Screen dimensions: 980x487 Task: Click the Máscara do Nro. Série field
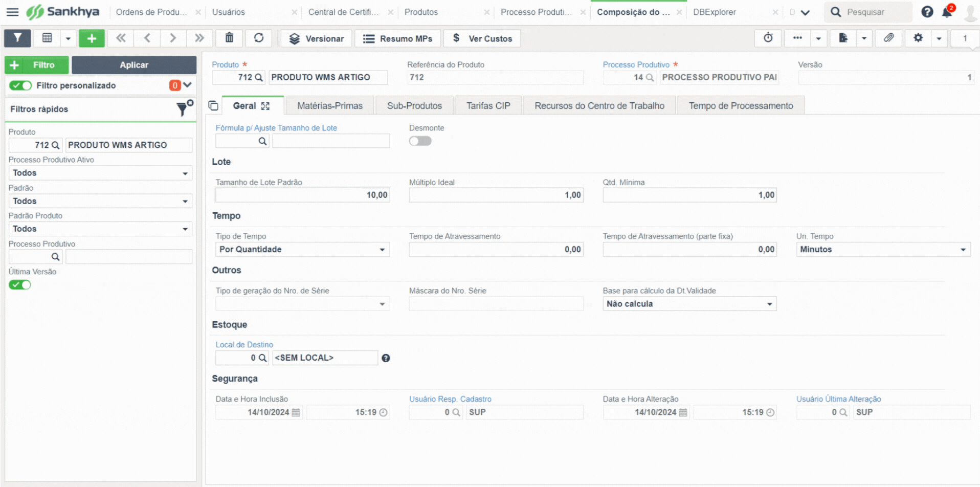[496, 304]
